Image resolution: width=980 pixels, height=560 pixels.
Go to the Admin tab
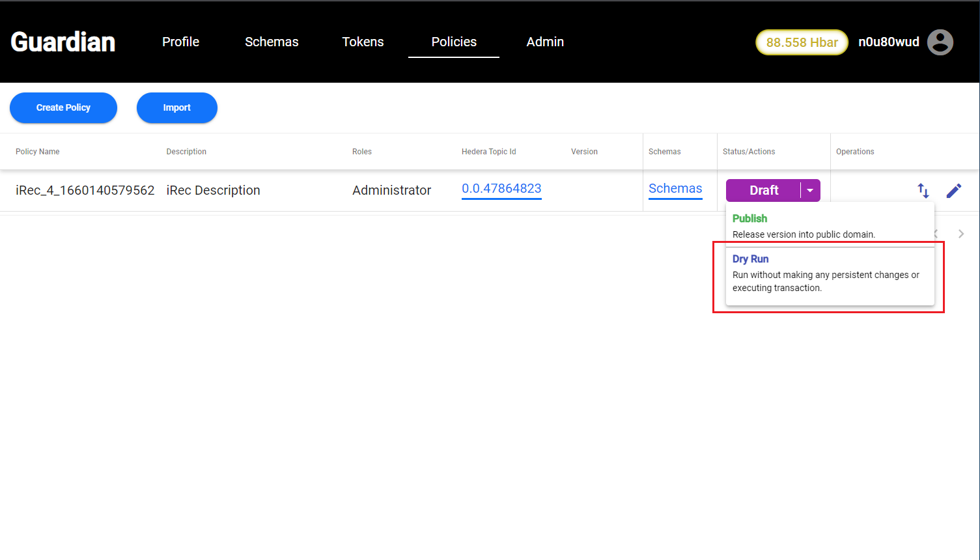545,42
